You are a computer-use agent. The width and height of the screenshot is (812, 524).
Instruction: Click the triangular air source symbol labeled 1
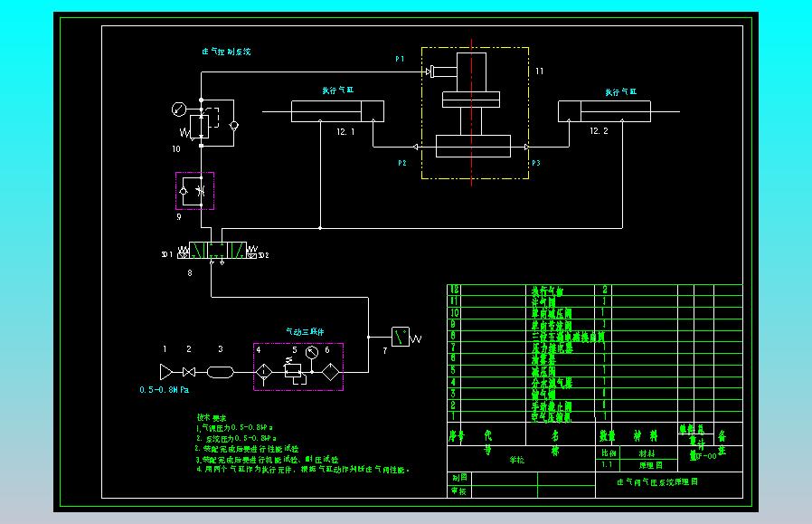point(166,372)
